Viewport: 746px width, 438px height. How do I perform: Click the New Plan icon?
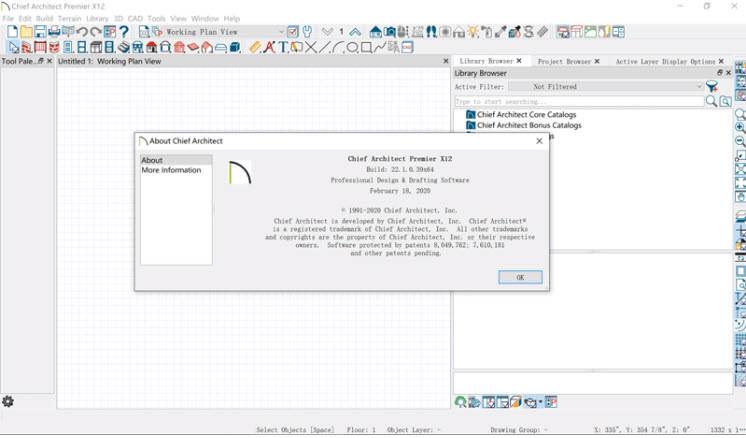click(x=13, y=32)
